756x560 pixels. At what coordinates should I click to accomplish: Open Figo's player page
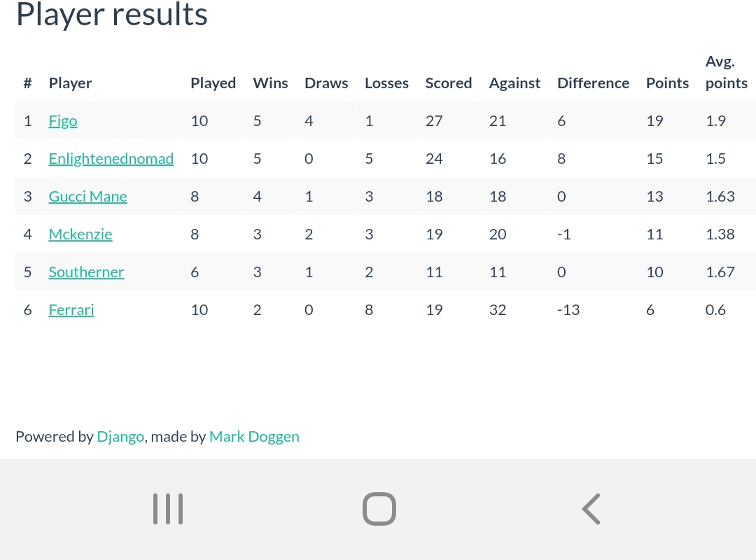point(63,121)
